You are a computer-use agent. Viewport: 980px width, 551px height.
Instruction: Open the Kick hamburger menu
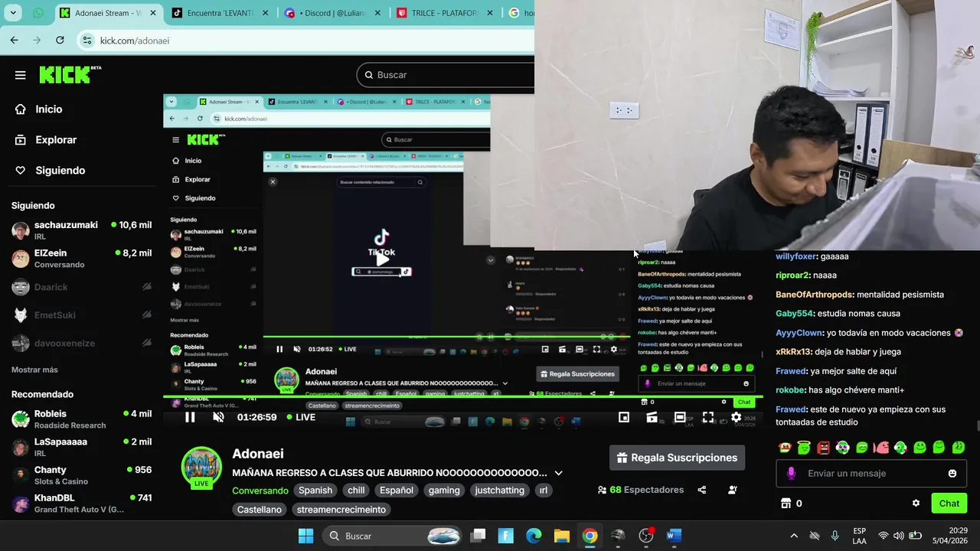pos(21,75)
